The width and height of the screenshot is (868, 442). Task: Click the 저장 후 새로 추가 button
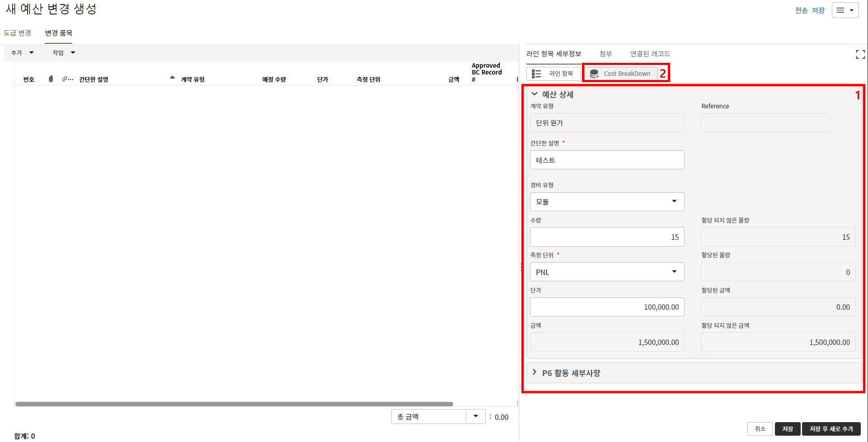tap(831, 429)
